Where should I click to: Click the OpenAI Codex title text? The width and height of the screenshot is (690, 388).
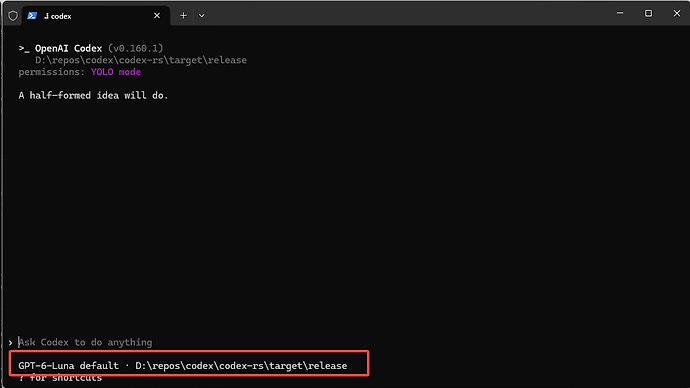click(x=68, y=48)
